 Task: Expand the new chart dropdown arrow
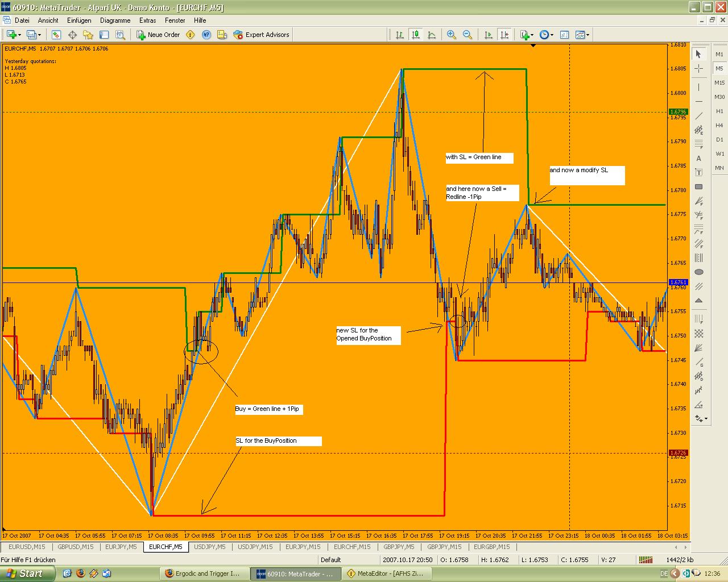click(x=20, y=35)
